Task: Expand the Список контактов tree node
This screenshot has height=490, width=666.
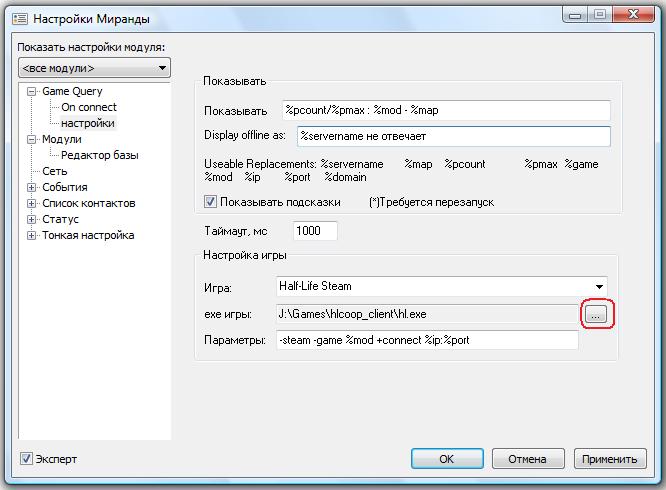Action: (31, 203)
